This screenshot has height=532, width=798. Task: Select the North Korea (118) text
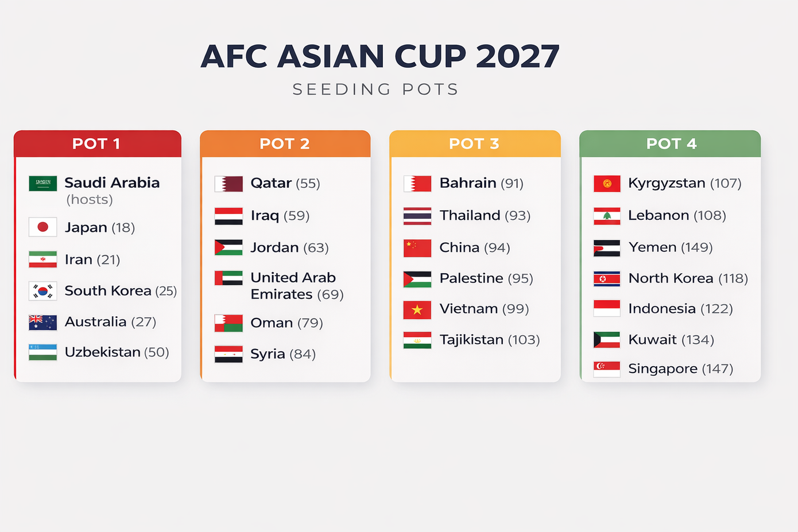click(688, 278)
